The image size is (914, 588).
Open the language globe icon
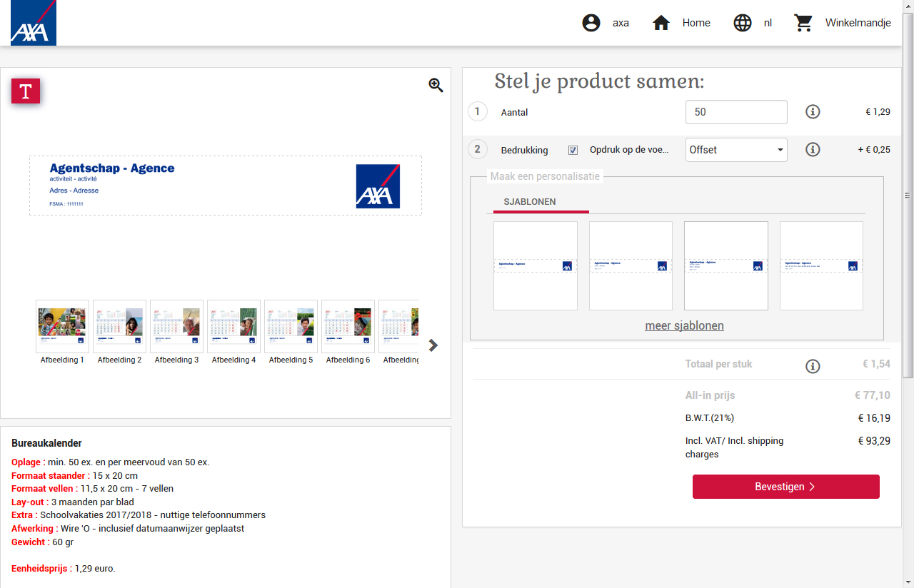pos(743,23)
